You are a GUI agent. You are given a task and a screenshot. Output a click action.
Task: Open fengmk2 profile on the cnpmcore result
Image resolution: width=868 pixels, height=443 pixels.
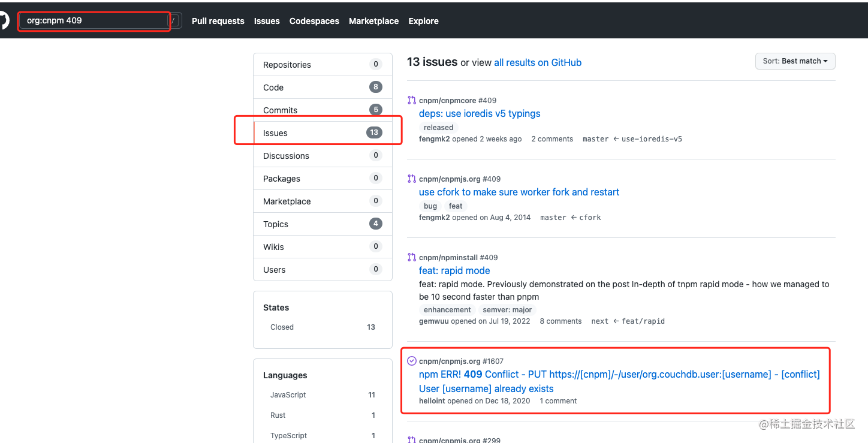[x=434, y=139]
